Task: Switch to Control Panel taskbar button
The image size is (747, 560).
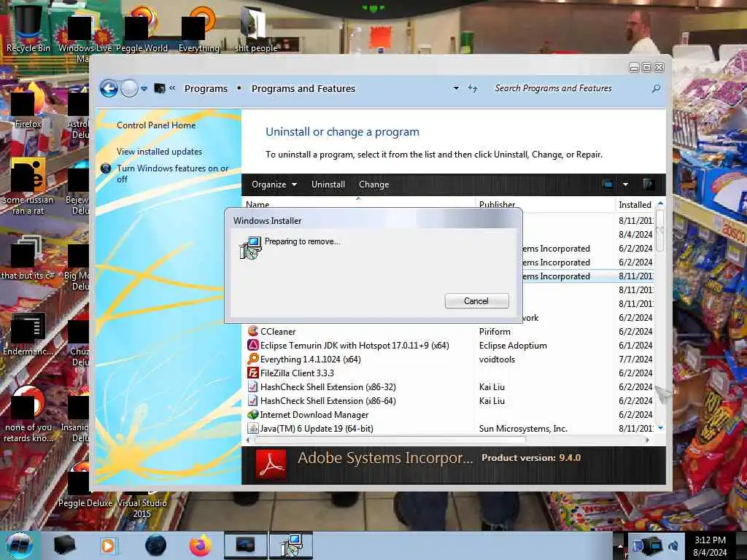Action: tap(246, 545)
